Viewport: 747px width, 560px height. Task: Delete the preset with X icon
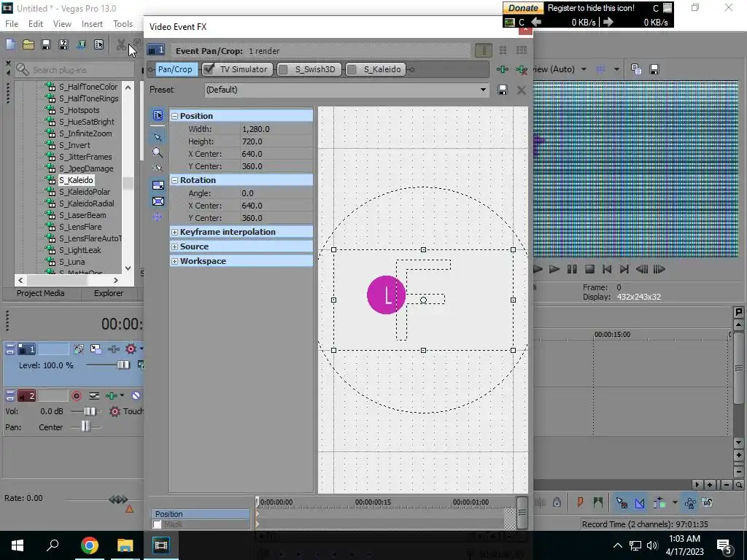point(521,90)
